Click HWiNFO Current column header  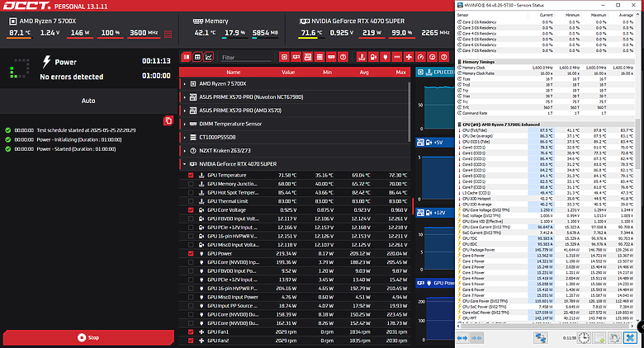point(546,15)
